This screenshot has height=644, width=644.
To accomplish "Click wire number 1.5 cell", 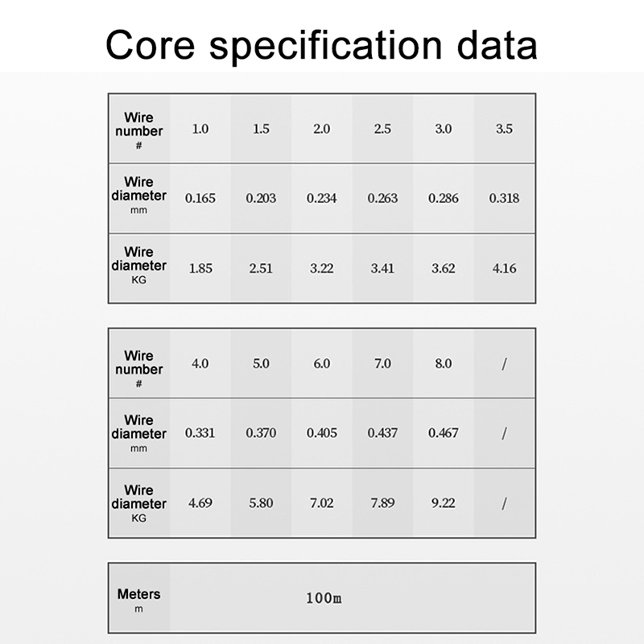I will click(x=261, y=129).
